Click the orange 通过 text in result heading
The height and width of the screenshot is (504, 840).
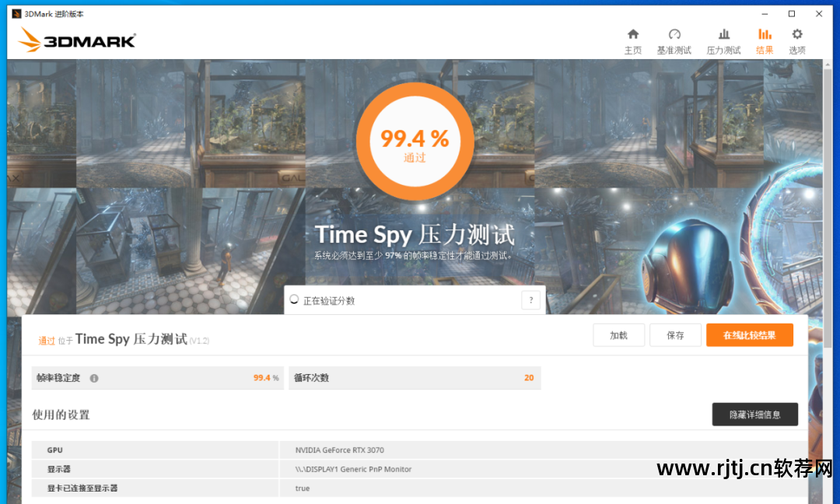click(x=47, y=341)
